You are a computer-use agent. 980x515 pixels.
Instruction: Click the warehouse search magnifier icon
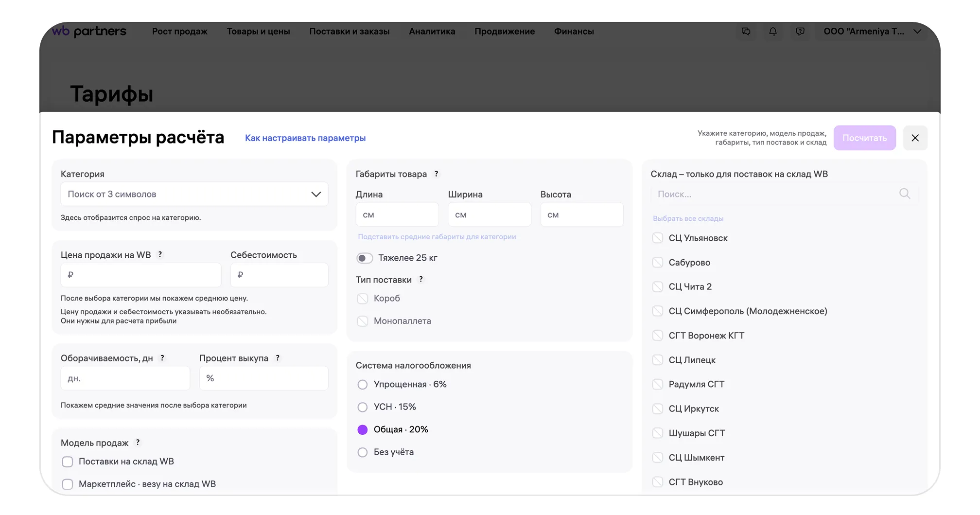[x=904, y=194]
